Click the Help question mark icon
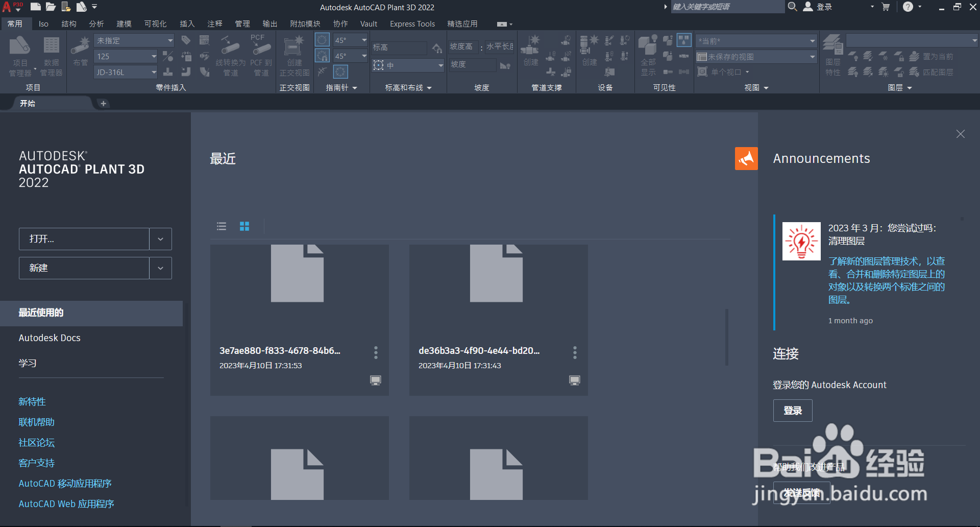980x527 pixels. point(908,7)
